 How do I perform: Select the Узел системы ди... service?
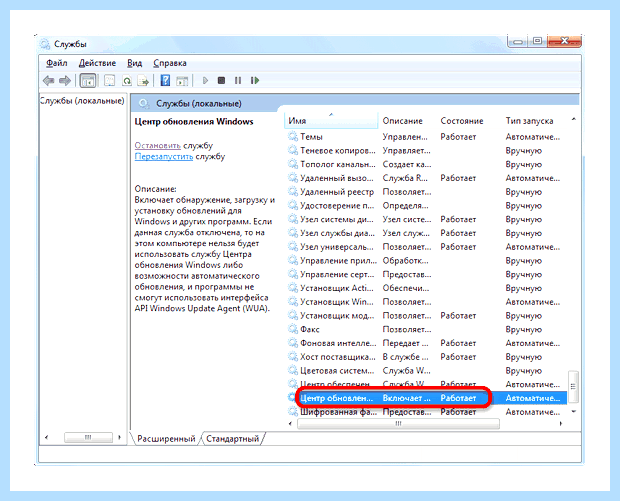pos(426,219)
